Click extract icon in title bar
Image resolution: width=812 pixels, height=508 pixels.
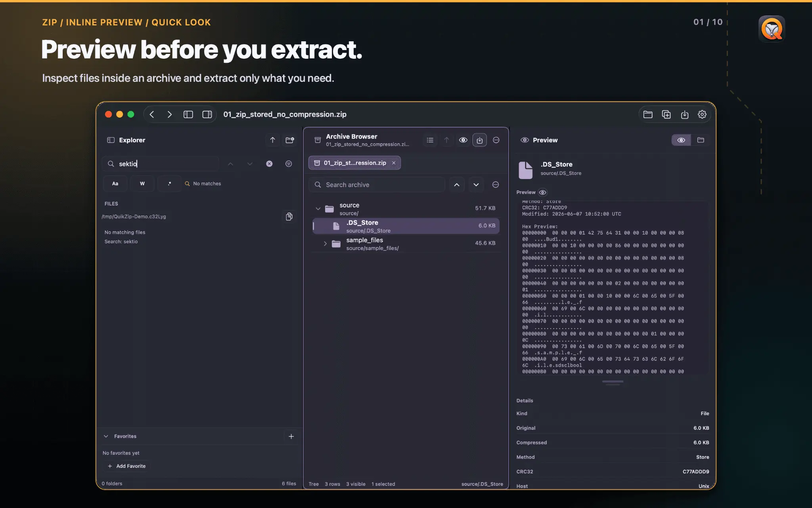685,114
